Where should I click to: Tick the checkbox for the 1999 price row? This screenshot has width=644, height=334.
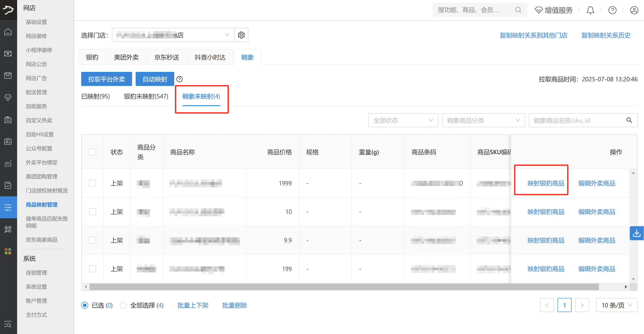pos(93,183)
